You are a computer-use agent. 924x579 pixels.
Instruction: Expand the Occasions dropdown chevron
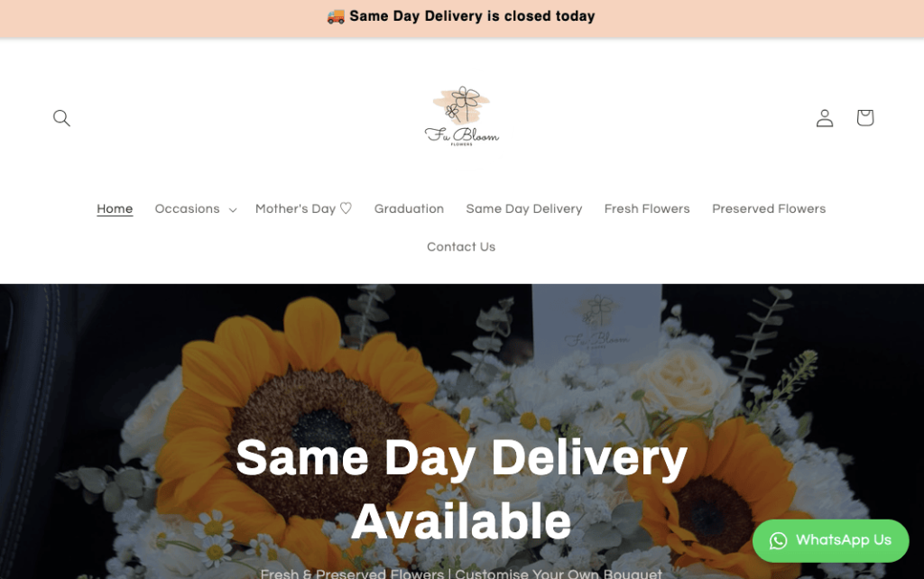coord(233,210)
